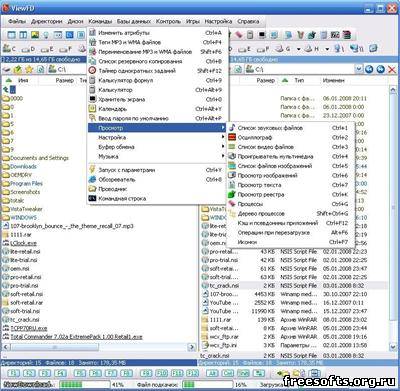Click the F2 function key button
The width and height of the screenshot is (400, 391).
point(29,373)
